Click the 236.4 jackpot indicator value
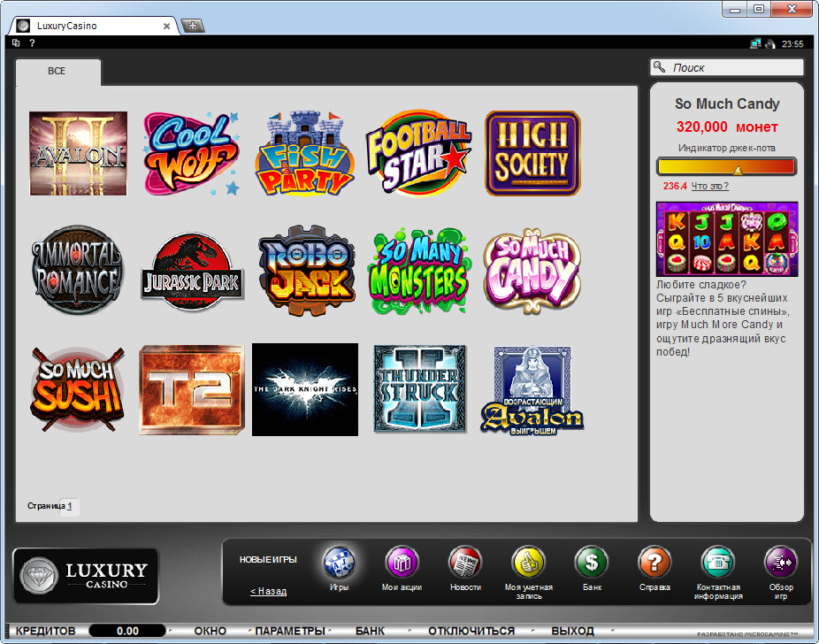 click(x=675, y=186)
